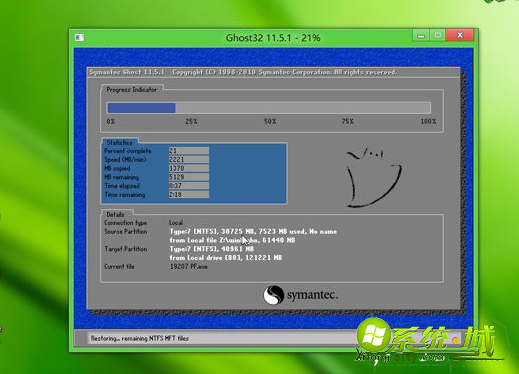The height and width of the screenshot is (374, 519).
Task: Close the Ghost32 11.5.1 window
Action: 460,35
